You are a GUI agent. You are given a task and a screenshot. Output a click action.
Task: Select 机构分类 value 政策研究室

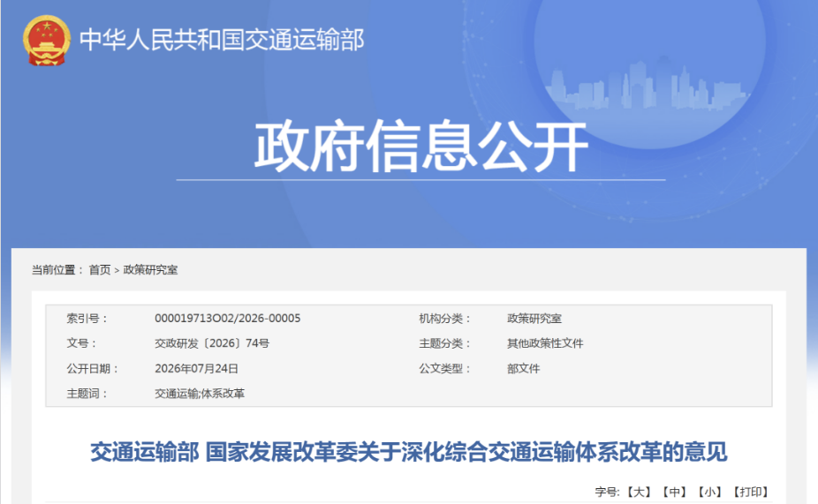[x=534, y=319]
